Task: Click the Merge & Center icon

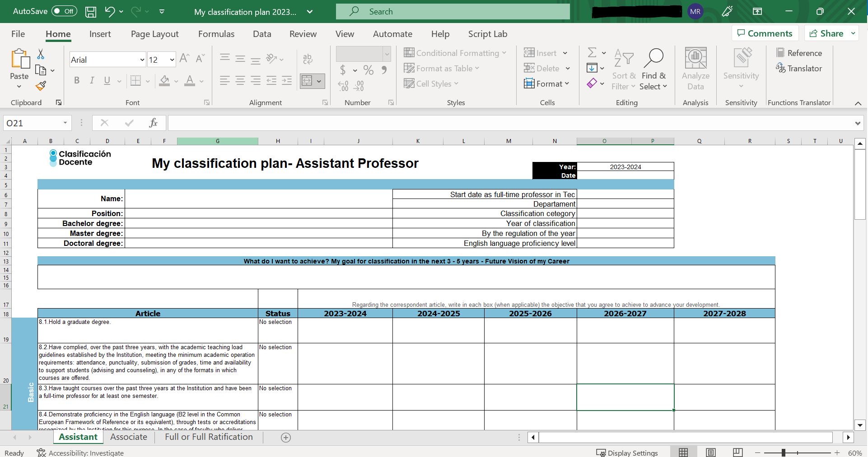Action: 307,81
